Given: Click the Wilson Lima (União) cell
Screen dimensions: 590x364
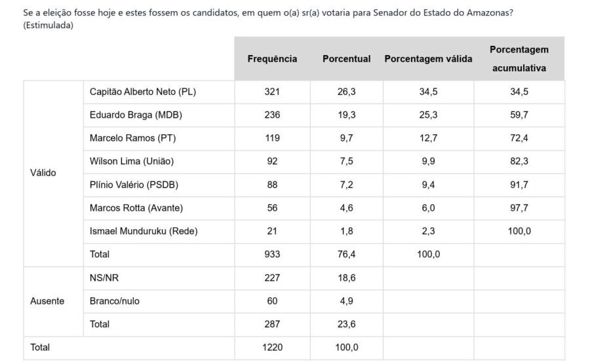Looking at the screenshot, I should tap(132, 161).
